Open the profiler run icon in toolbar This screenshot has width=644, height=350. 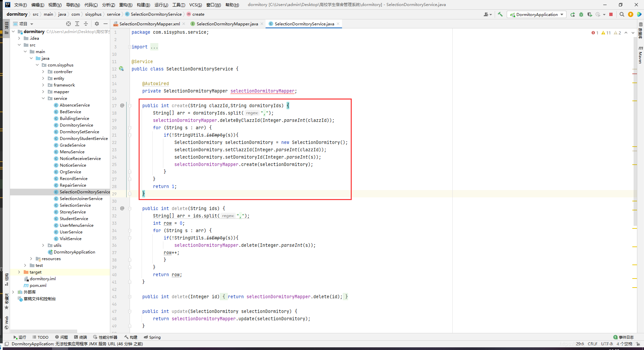pos(598,14)
